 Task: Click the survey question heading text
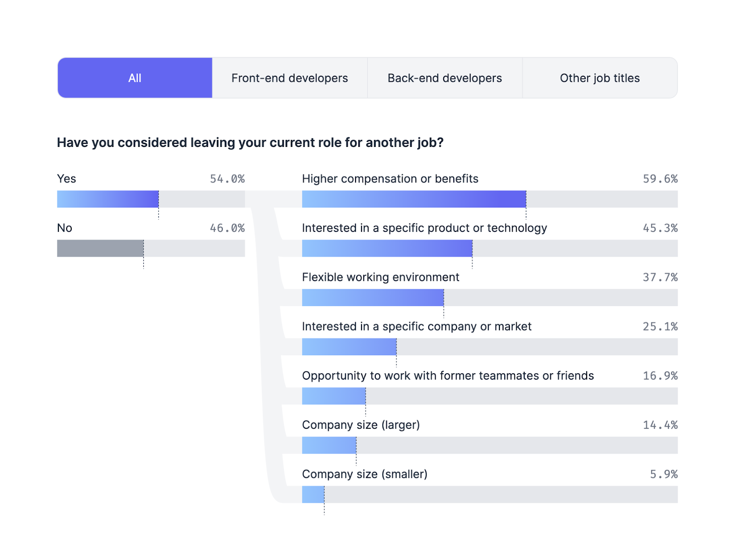250,143
